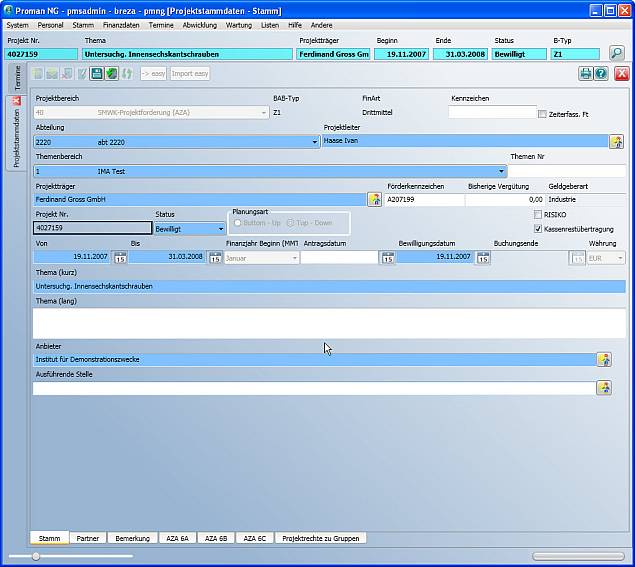The image size is (635, 567).
Task: Open the System menu
Action: coord(17,25)
